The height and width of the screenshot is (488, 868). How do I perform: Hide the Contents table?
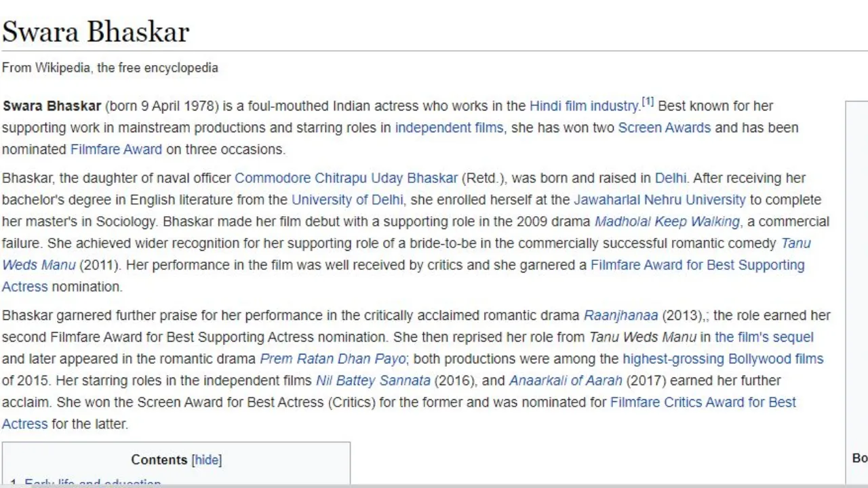click(x=206, y=460)
